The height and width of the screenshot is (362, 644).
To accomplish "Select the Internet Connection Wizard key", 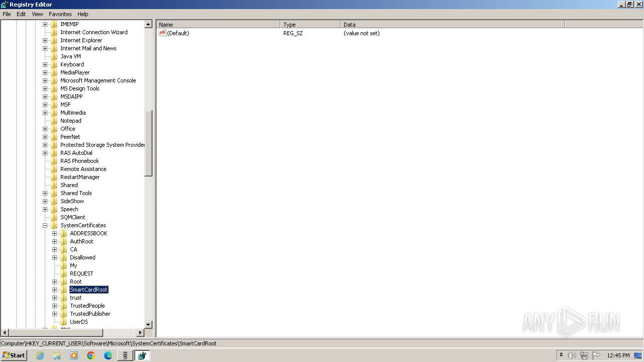I will click(x=94, y=32).
